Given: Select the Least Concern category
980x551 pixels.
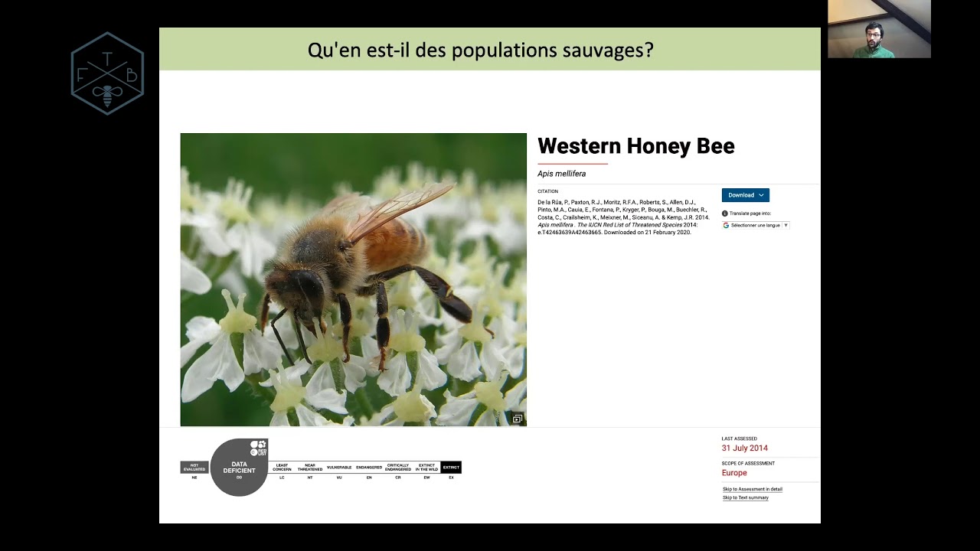Looking at the screenshot, I should [282, 467].
